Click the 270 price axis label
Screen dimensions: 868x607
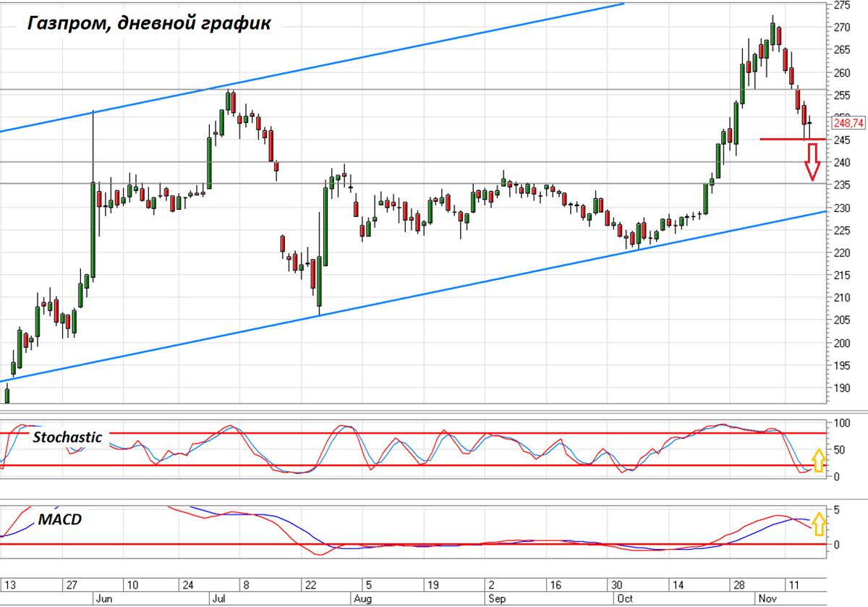click(x=841, y=27)
